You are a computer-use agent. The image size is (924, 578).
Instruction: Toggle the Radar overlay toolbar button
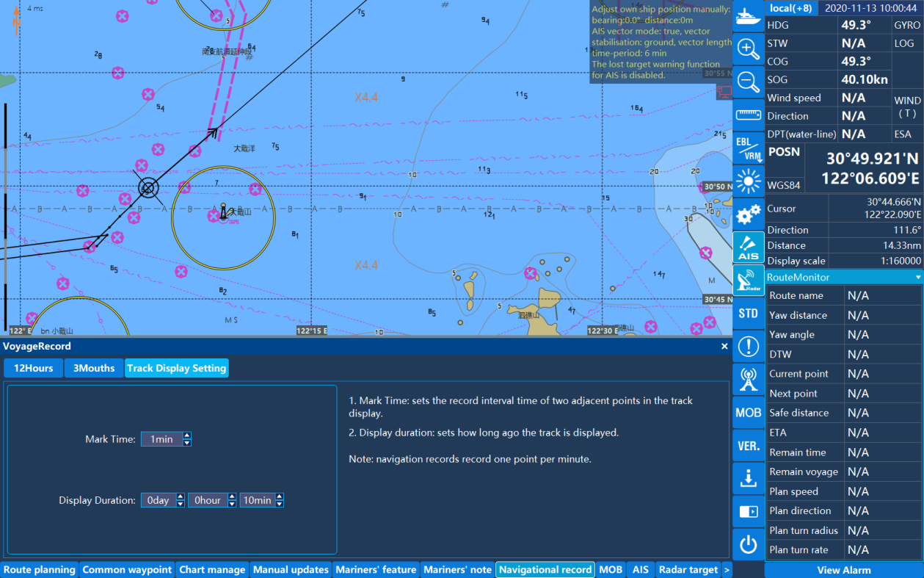click(748, 280)
